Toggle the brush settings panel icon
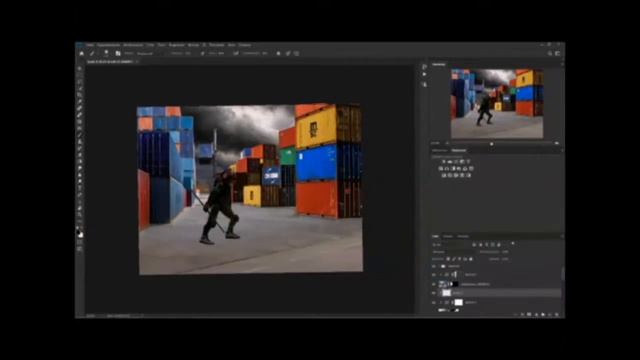 [x=118, y=53]
